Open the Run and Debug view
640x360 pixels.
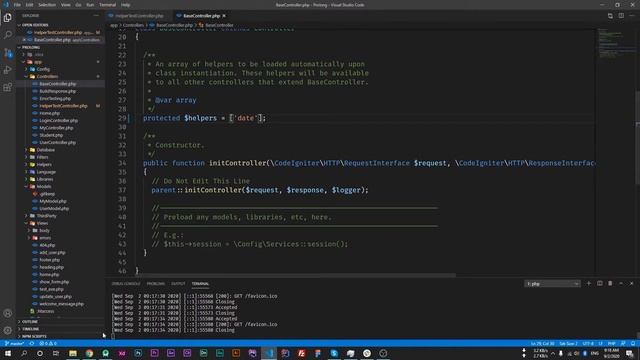(7, 70)
